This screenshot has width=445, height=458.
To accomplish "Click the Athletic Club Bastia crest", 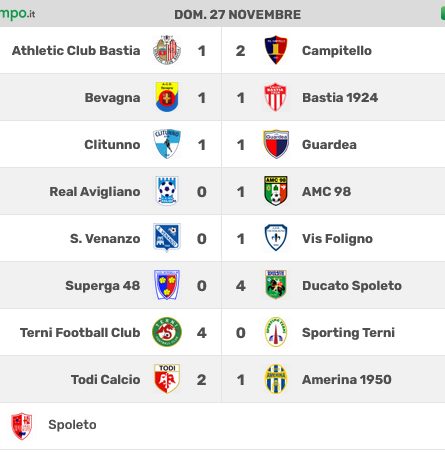I will pyautogui.click(x=167, y=50).
